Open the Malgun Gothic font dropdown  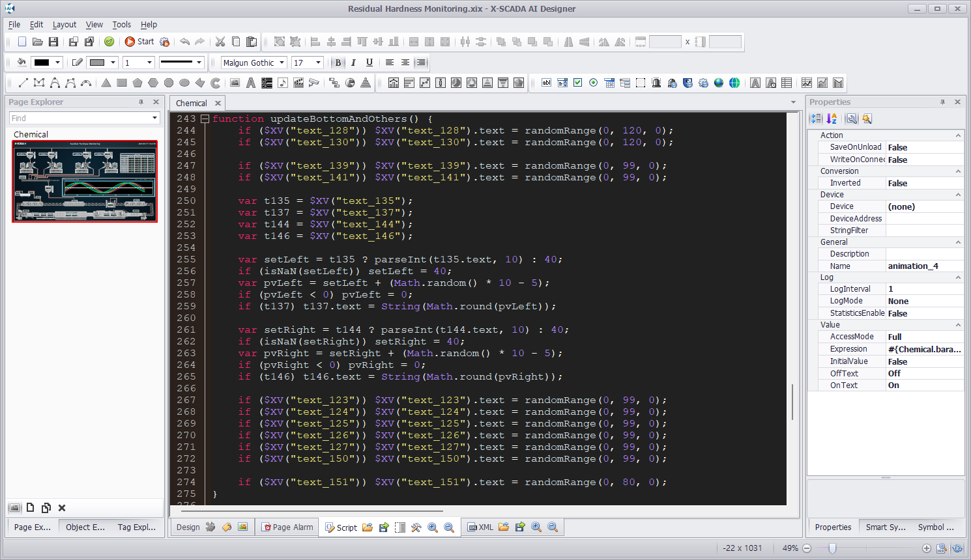coord(282,63)
